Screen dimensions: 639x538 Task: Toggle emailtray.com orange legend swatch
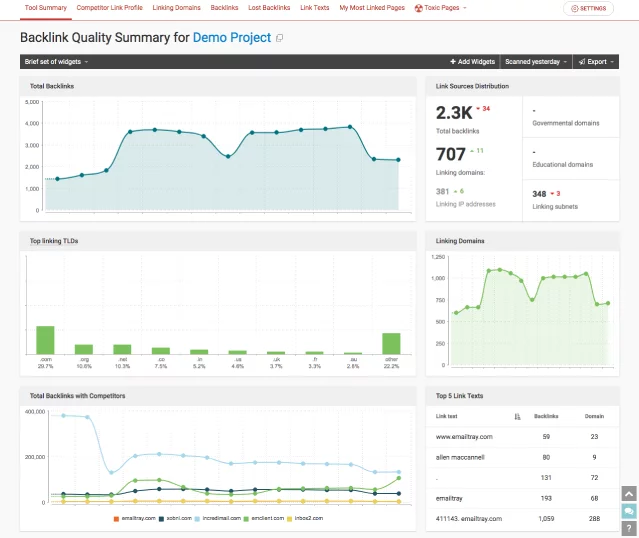116,519
